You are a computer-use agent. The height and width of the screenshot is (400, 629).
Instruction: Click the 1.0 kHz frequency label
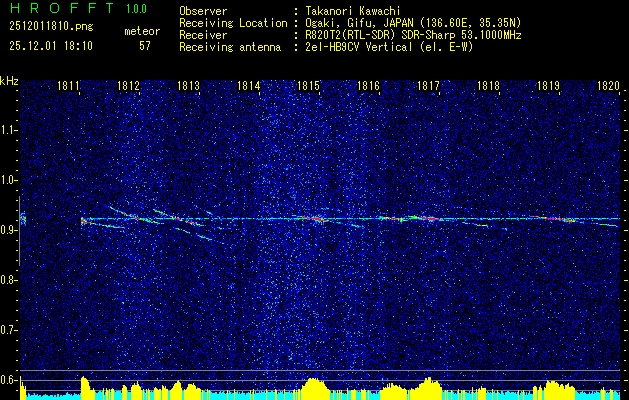coord(9,180)
